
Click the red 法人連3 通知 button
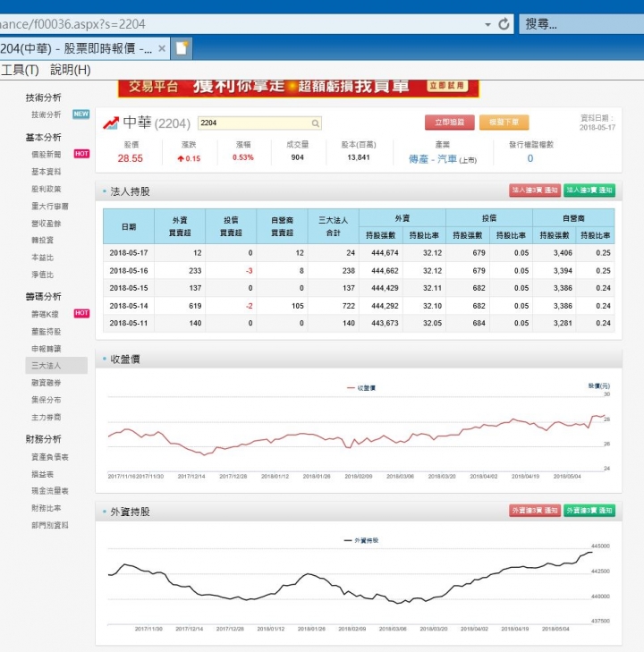pos(535,191)
